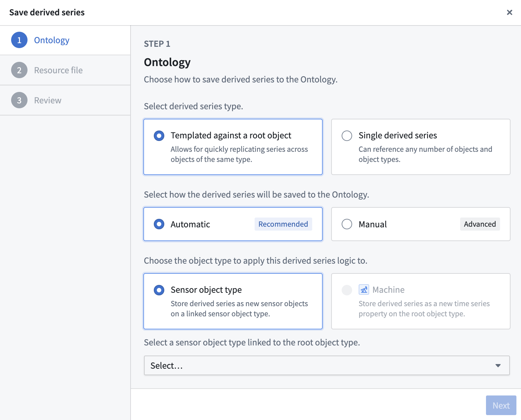Click the Advanced tag
Screen dimensions: 521x420
[480, 224]
